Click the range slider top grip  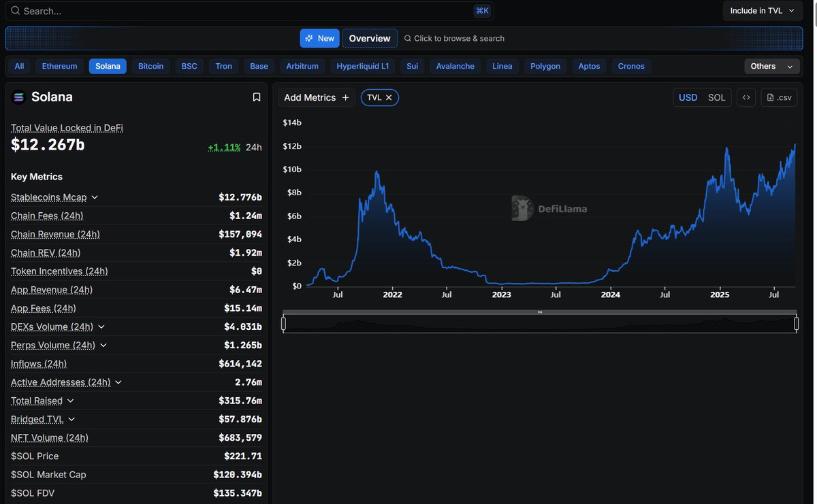(x=540, y=312)
